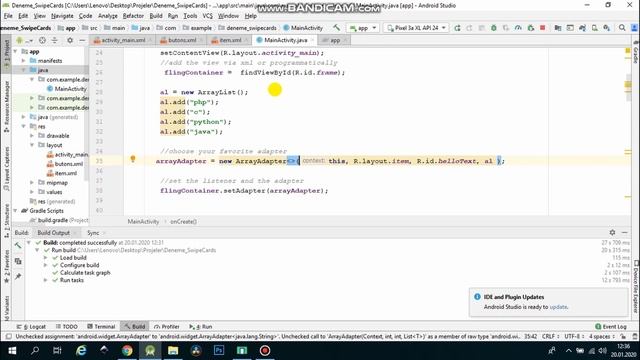Open File Explorer from the taskbar
Screen dimensions: 640x360
(173, 351)
